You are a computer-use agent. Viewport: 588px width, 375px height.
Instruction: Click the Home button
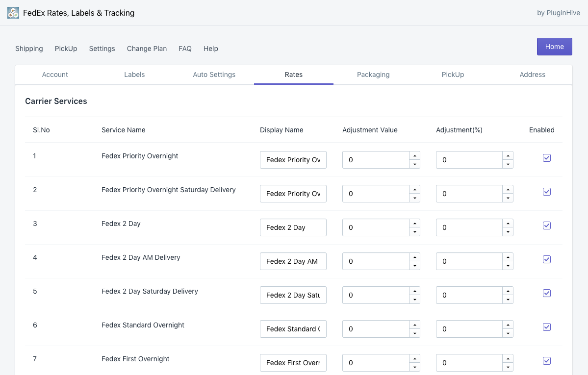click(554, 47)
